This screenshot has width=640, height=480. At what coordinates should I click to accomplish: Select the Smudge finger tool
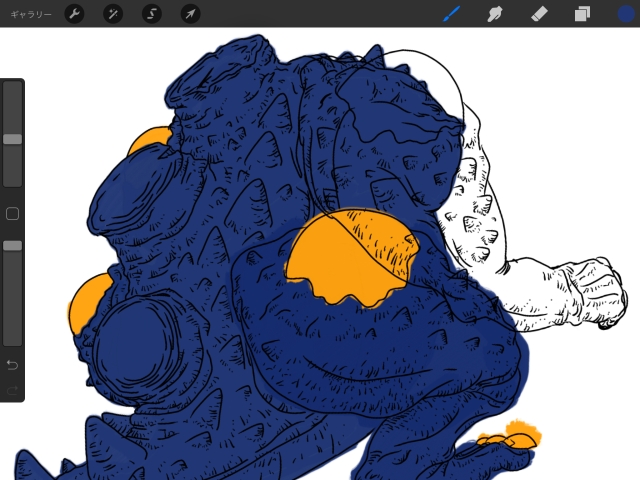pyautogui.click(x=494, y=14)
